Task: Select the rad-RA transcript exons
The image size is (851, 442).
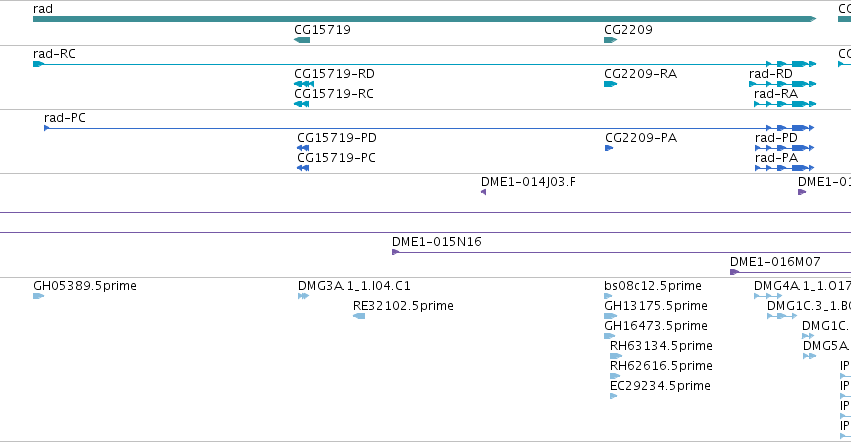Action: [785, 104]
